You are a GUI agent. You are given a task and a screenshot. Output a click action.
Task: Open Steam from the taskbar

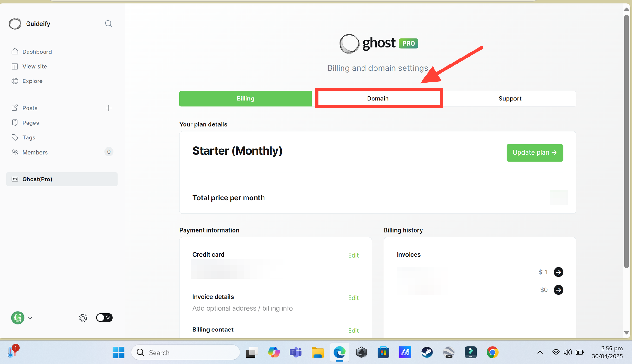tap(427, 352)
